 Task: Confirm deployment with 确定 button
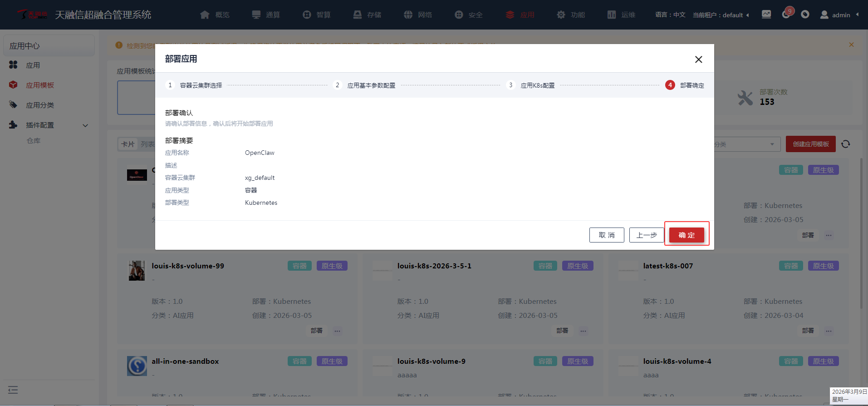coord(687,235)
